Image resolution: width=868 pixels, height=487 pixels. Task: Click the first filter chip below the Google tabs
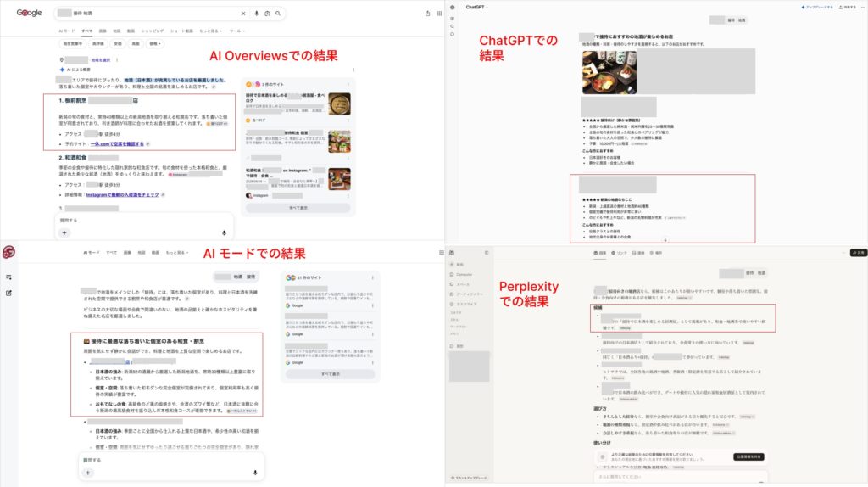click(x=73, y=44)
